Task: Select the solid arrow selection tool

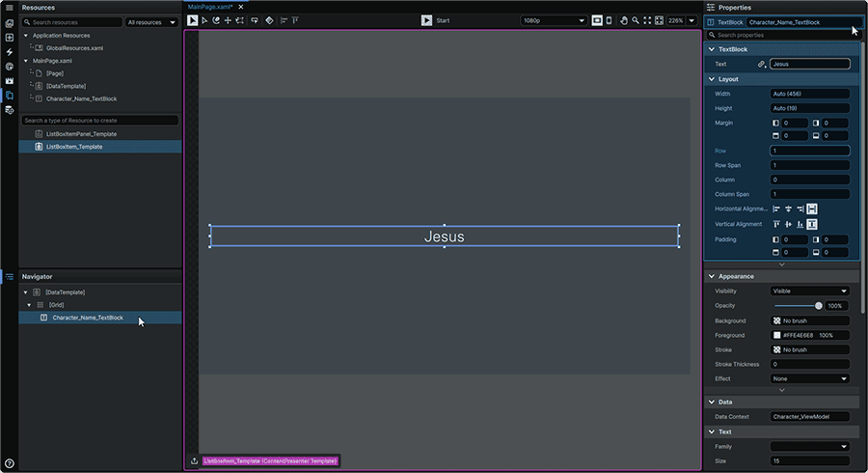Action: pyautogui.click(x=192, y=20)
